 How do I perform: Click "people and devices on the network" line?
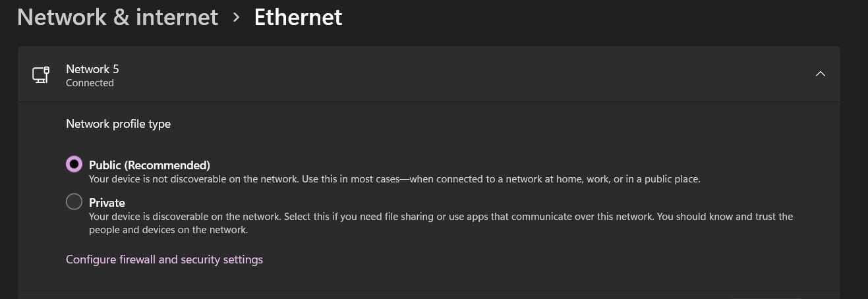coord(168,230)
